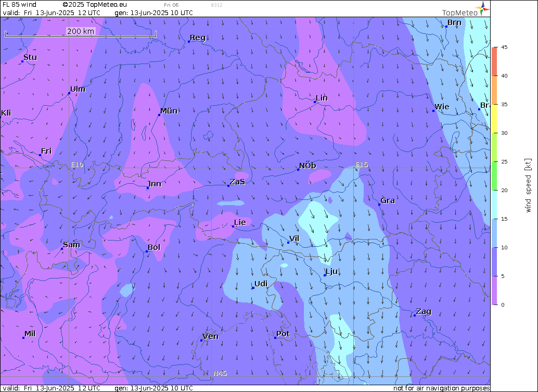Click the "9312" code in header
538x392 pixels.
click(x=216, y=5)
